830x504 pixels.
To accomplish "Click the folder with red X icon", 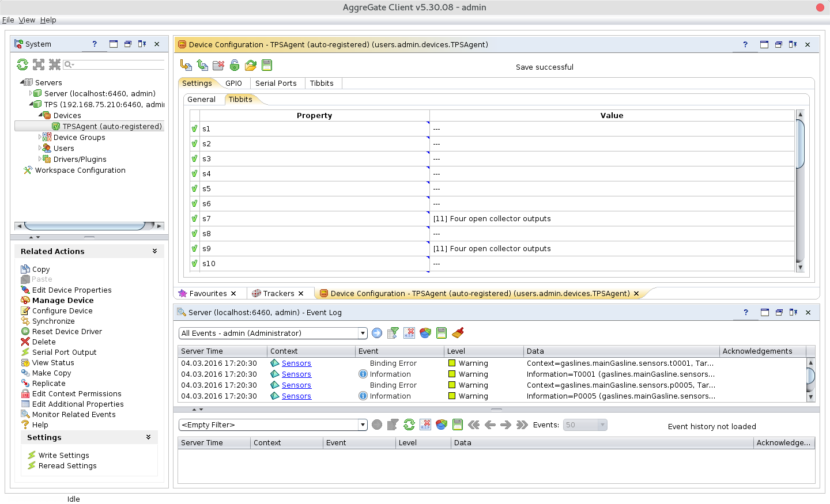I will tap(218, 65).
